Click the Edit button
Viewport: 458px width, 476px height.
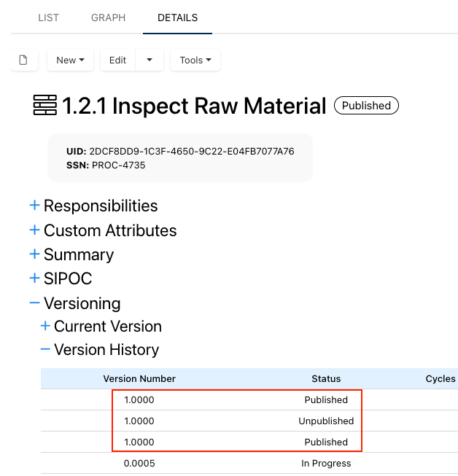click(117, 60)
